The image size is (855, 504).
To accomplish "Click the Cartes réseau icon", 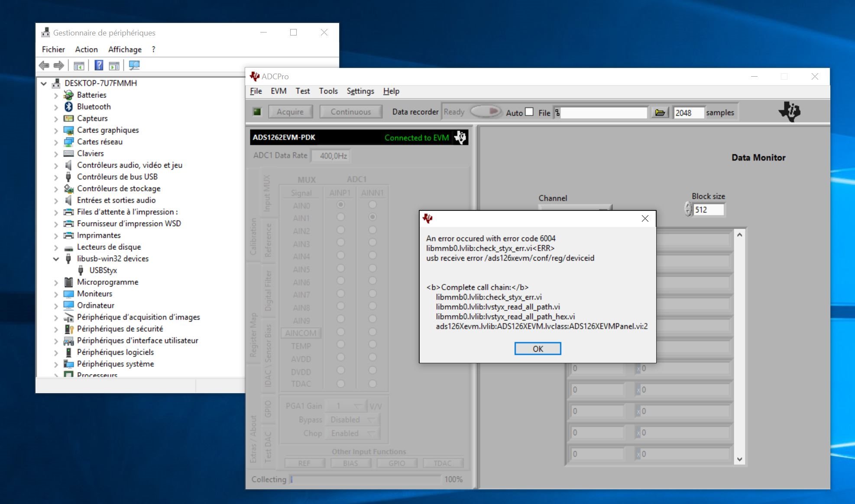I will click(x=68, y=142).
